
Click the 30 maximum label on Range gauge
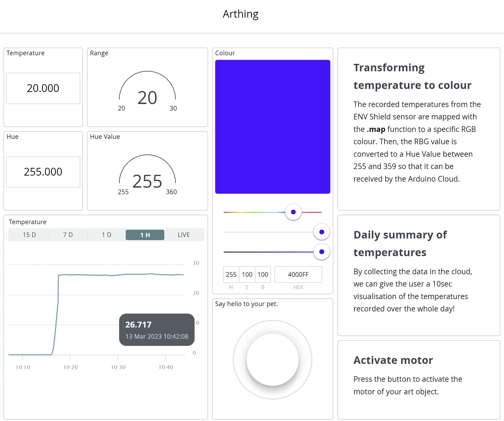point(173,108)
